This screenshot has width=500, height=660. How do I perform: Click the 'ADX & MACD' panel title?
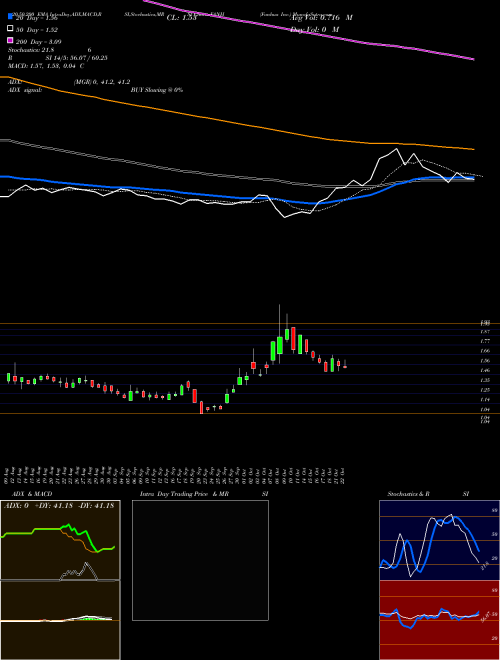(32, 494)
